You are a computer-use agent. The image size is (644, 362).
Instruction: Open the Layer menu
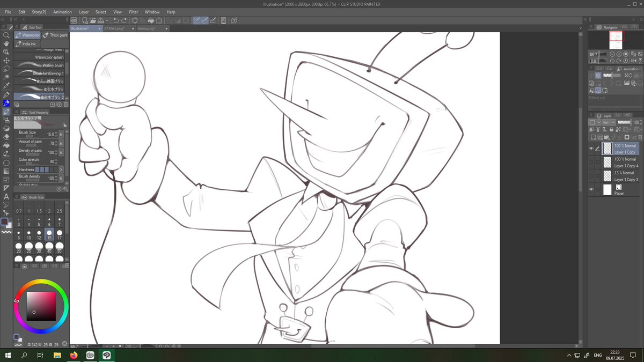(x=84, y=12)
